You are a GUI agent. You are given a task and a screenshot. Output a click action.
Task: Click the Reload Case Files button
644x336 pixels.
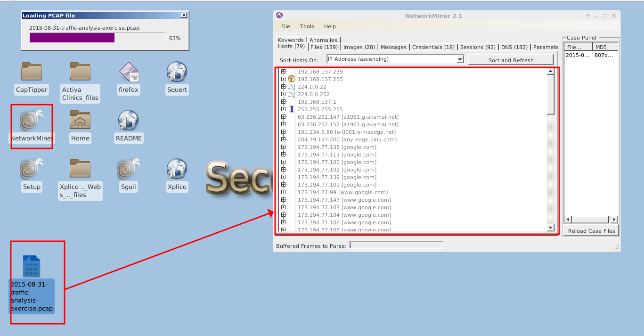pyautogui.click(x=591, y=230)
